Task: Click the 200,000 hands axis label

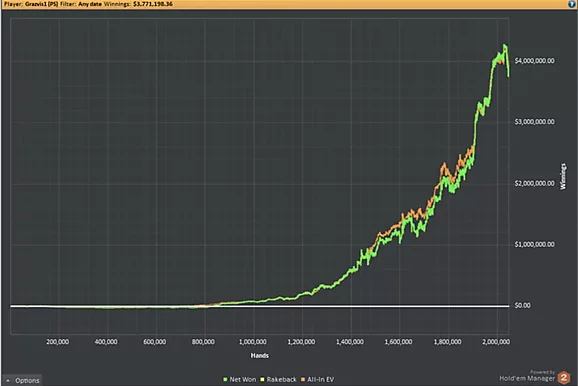Action: [58, 342]
